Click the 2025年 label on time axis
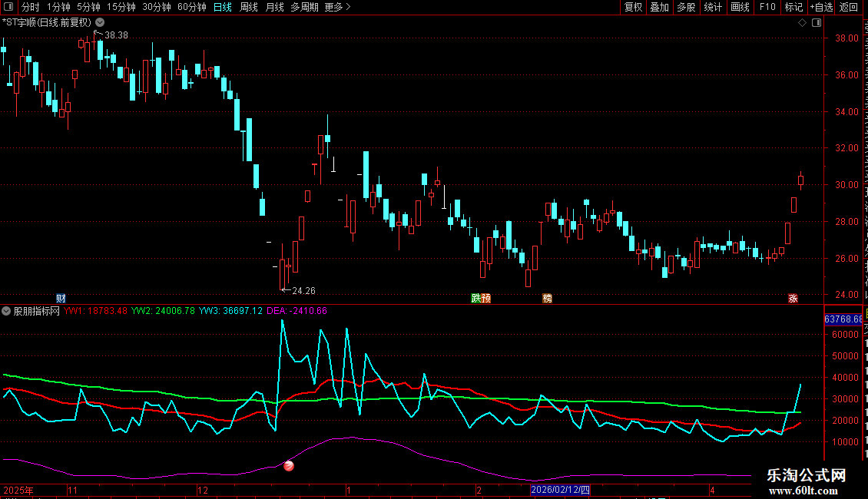 click(18, 490)
